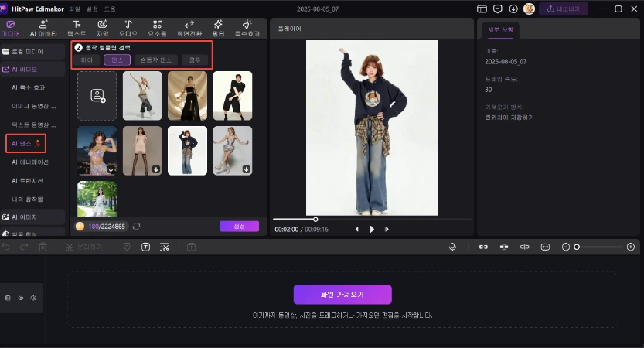Play the preview video
644x348 pixels.
(372, 229)
